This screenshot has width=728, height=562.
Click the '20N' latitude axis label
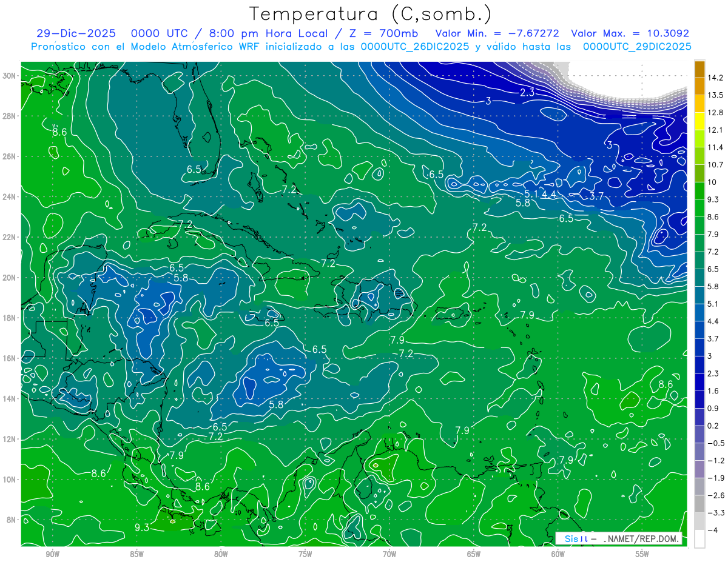click(x=9, y=278)
